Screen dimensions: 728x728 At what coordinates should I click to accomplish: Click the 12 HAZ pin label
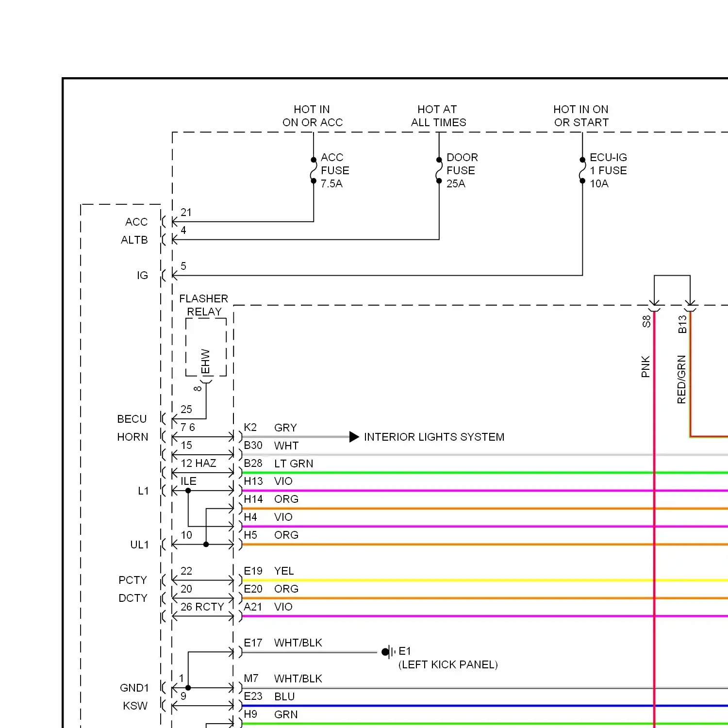[x=199, y=463]
